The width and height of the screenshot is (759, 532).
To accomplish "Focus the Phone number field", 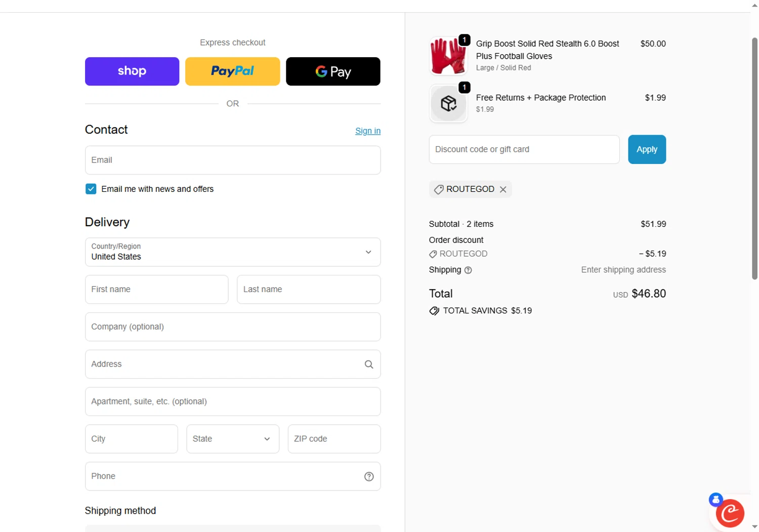I will [233, 476].
